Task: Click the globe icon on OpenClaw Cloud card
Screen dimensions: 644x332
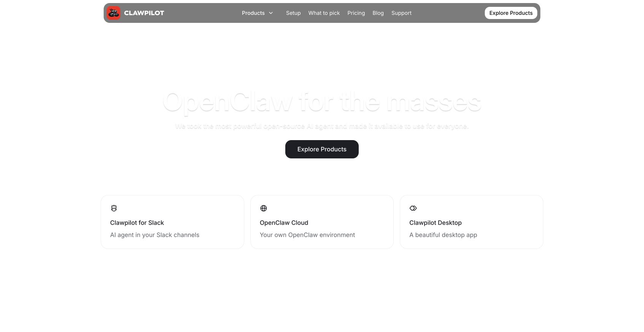Action: pyautogui.click(x=264, y=208)
